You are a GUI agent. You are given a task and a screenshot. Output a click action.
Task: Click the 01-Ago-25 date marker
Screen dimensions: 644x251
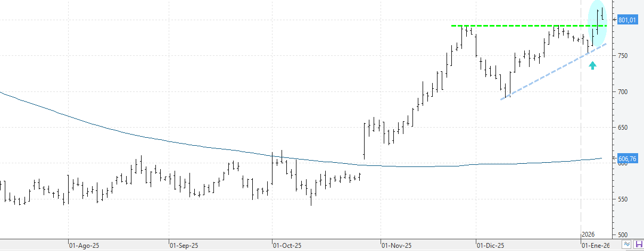tap(84, 246)
